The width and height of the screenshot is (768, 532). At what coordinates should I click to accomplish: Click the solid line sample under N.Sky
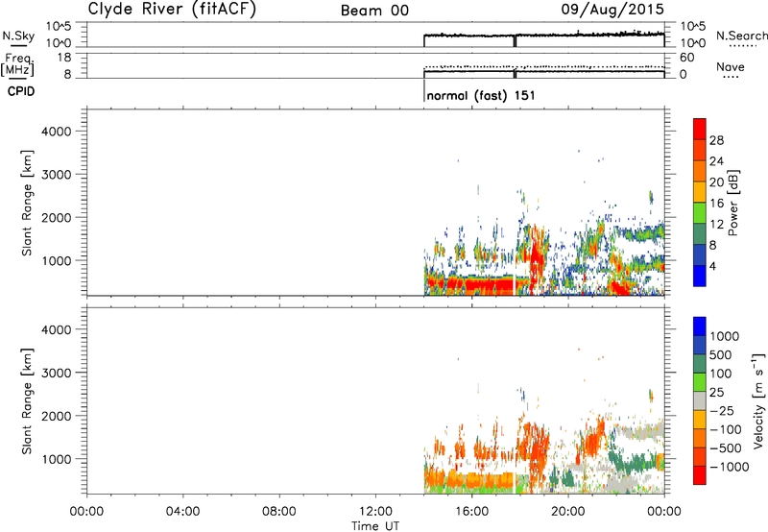pyautogui.click(x=18, y=45)
